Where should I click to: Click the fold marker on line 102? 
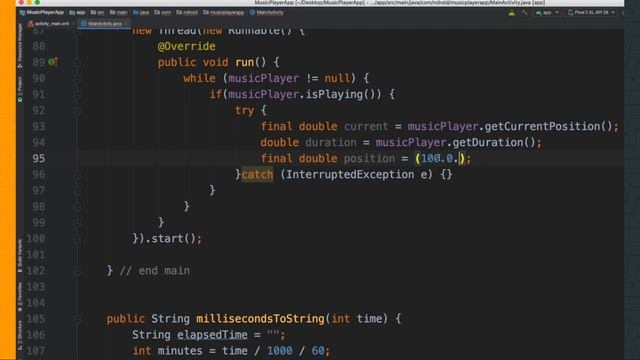[x=77, y=271]
